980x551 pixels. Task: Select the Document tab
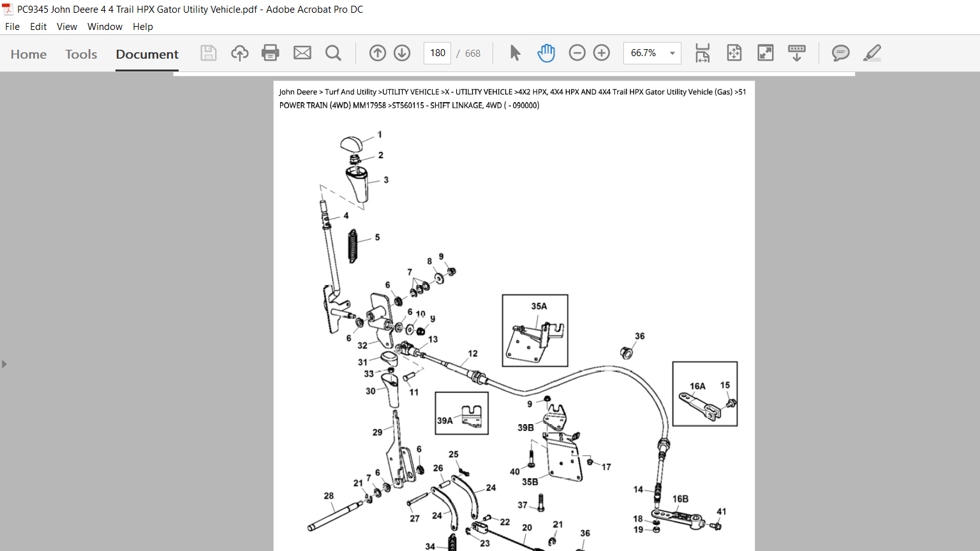[x=147, y=54]
